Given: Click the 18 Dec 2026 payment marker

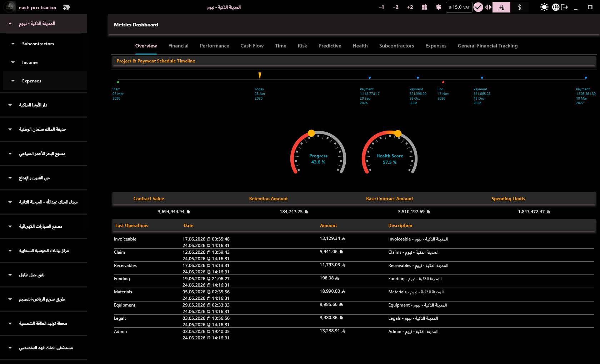Looking at the screenshot, I should [x=482, y=78].
